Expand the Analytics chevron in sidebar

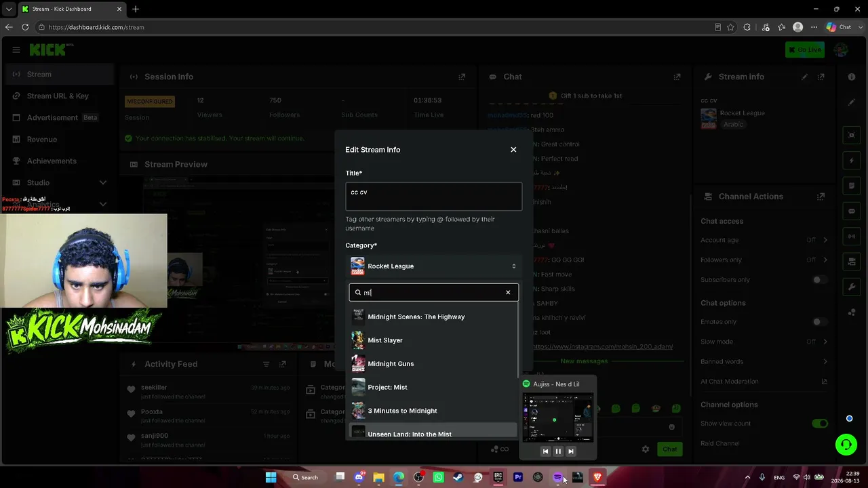pos(103,204)
